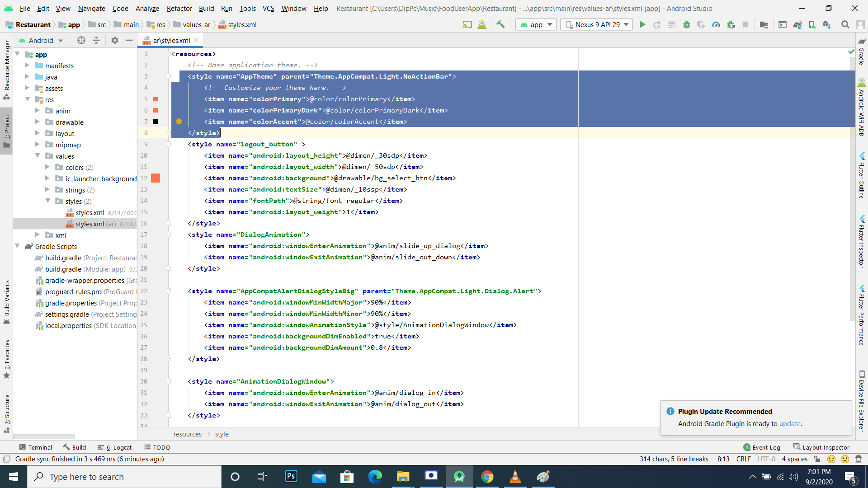Open the AVD Manager icon

812,25
